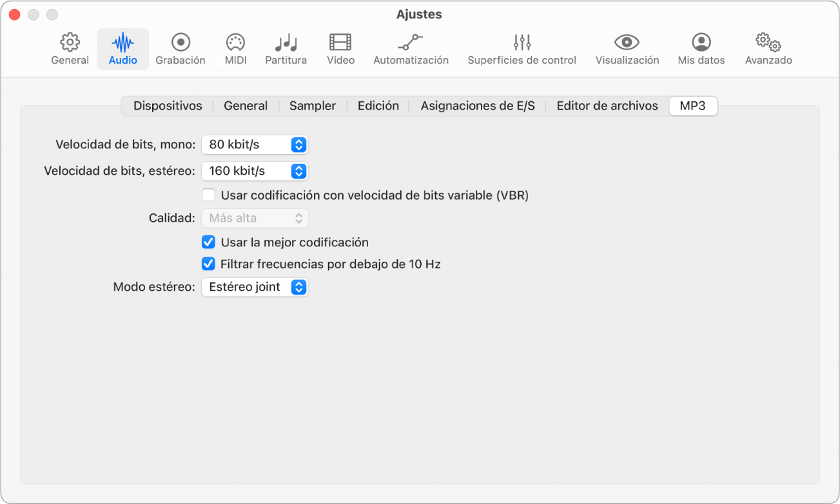Uncheck Usar la mejor codificación

point(208,242)
